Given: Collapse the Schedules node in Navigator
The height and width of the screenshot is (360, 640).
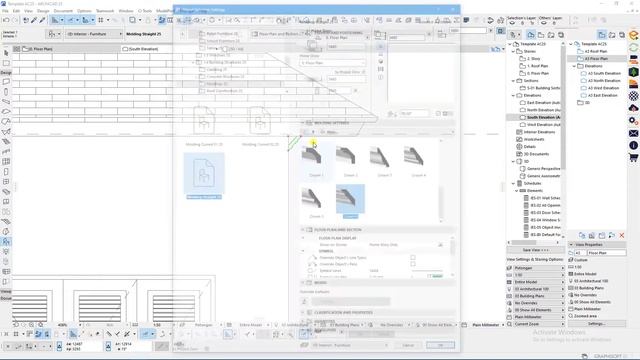Looking at the screenshot, I should click(513, 183).
